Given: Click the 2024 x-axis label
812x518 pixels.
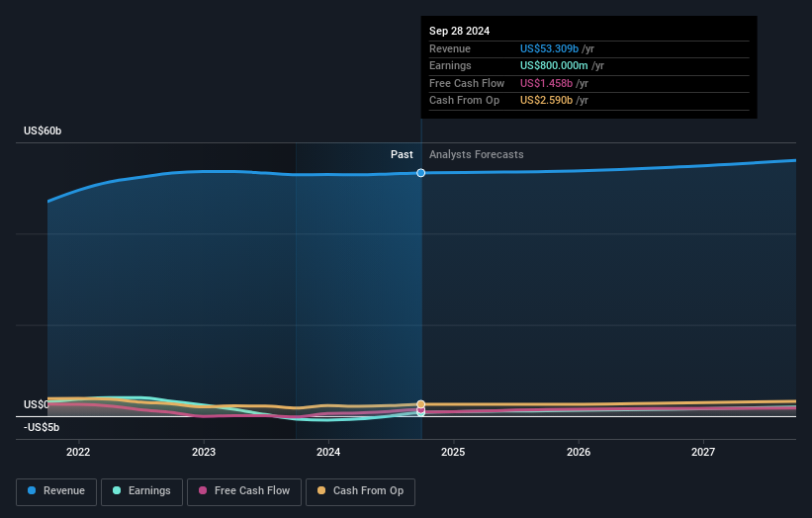Looking at the screenshot, I should [x=328, y=452].
